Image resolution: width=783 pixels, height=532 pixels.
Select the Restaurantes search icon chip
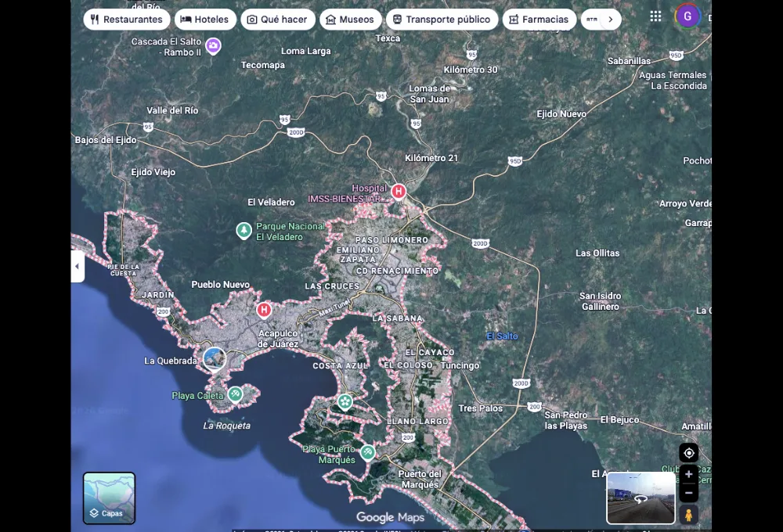click(95, 19)
